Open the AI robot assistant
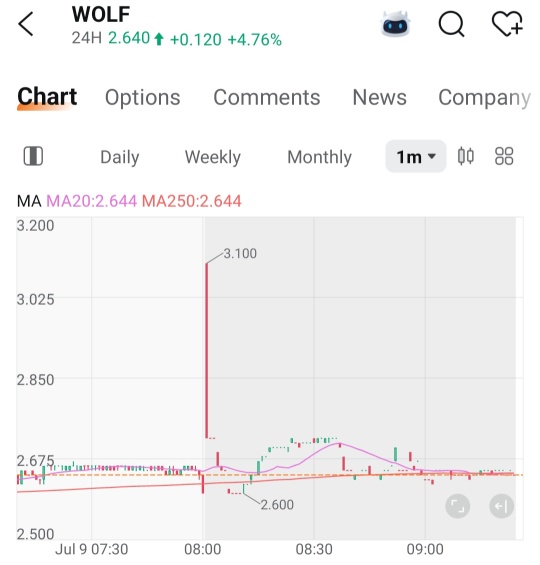 point(395,24)
